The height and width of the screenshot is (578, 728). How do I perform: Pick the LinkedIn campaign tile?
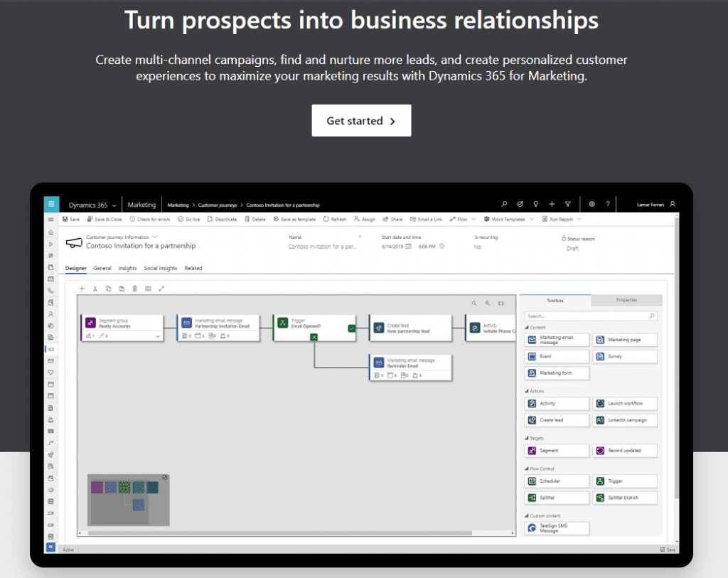click(626, 420)
